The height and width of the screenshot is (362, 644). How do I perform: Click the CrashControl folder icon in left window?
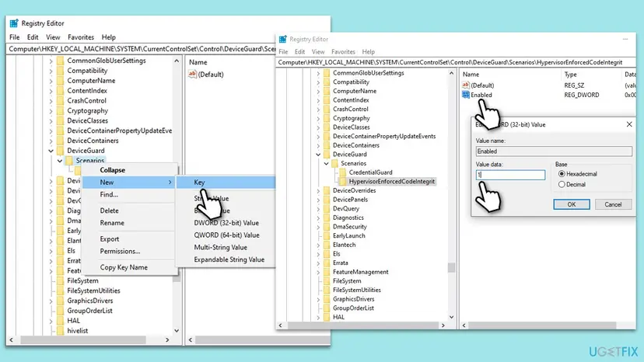[61, 100]
